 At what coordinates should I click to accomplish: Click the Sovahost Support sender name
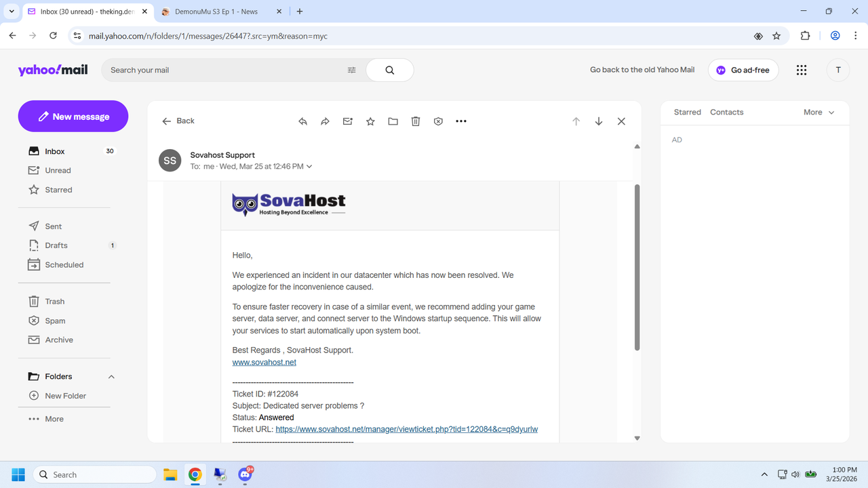coord(222,155)
